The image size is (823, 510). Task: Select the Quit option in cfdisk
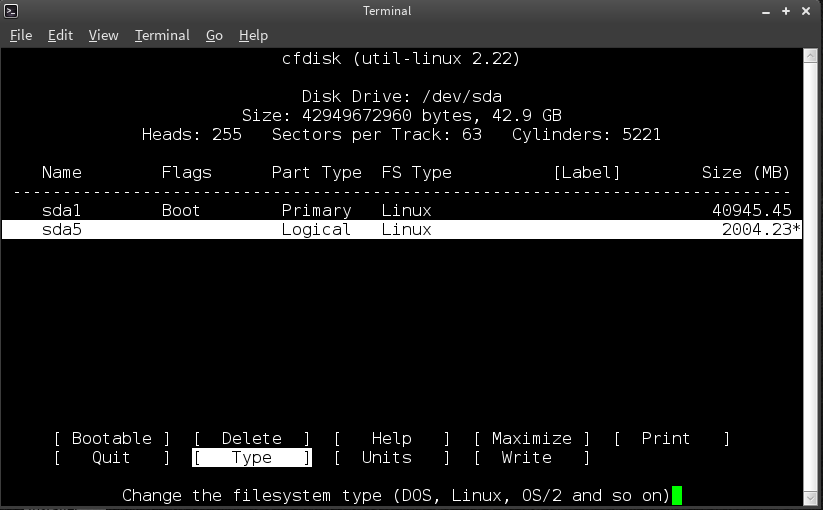pyautogui.click(x=112, y=458)
